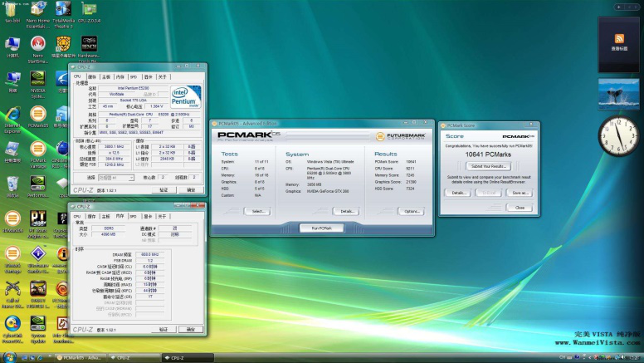Click Details... button under System in PCMark05
This screenshot has height=363, width=644.
[x=346, y=211]
